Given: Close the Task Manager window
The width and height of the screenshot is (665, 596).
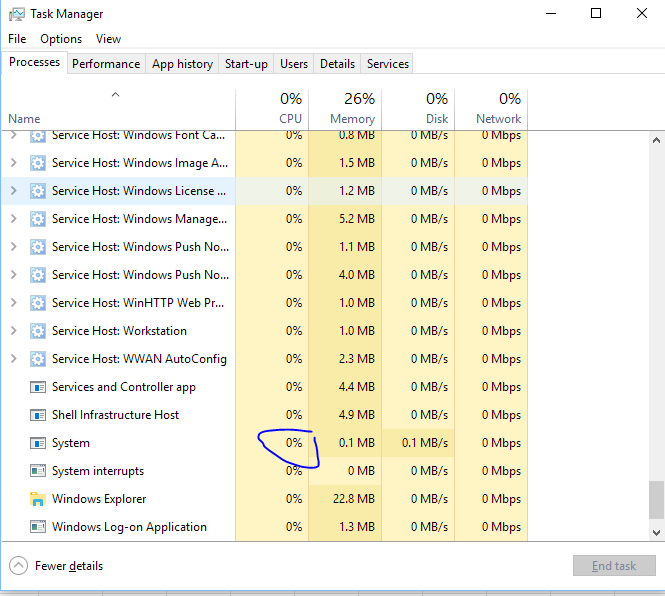Looking at the screenshot, I should coord(642,14).
